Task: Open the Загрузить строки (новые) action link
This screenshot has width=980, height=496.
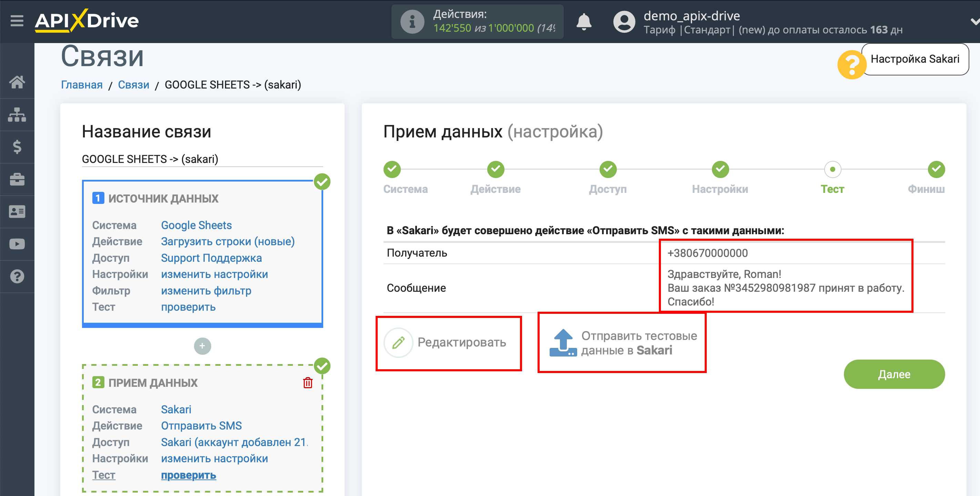Action: coord(228,241)
